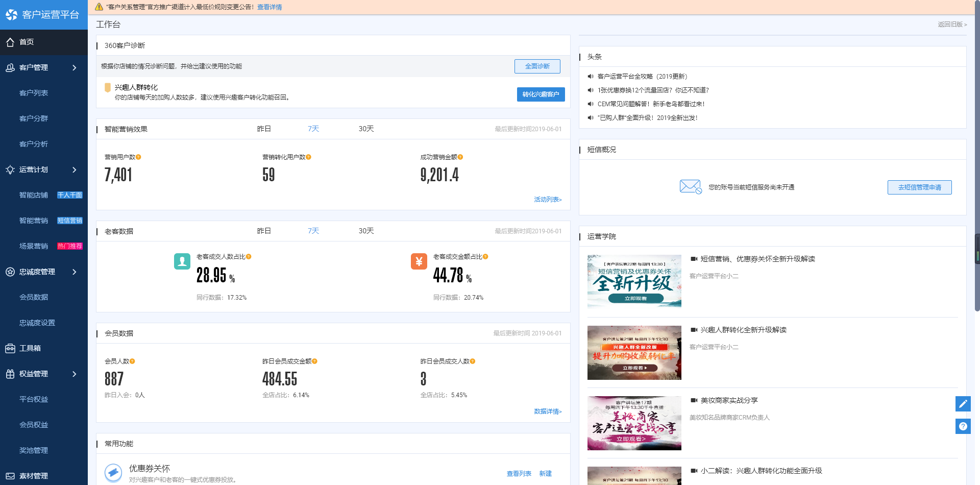Open 数据详情 link
The width and height of the screenshot is (980, 485).
pos(548,411)
